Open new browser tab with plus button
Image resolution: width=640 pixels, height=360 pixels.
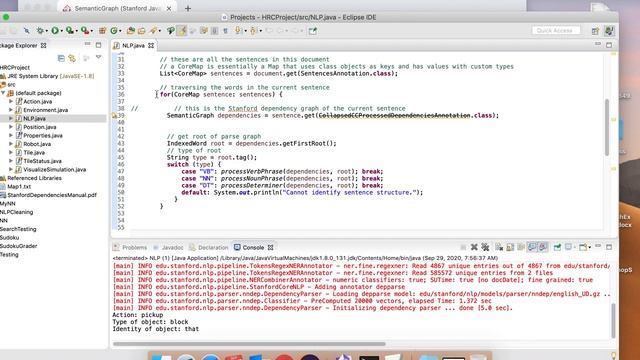[x=188, y=8]
